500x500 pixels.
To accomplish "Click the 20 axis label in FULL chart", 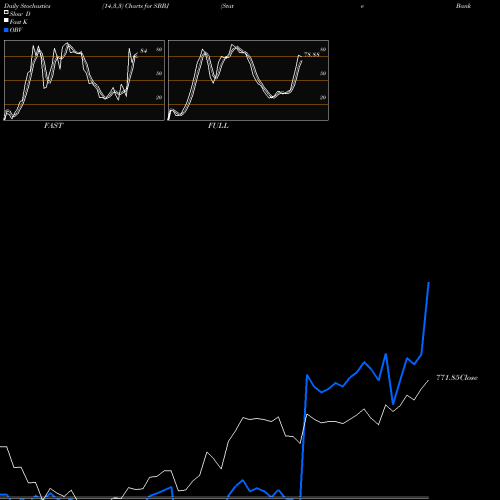I will point(323,97).
